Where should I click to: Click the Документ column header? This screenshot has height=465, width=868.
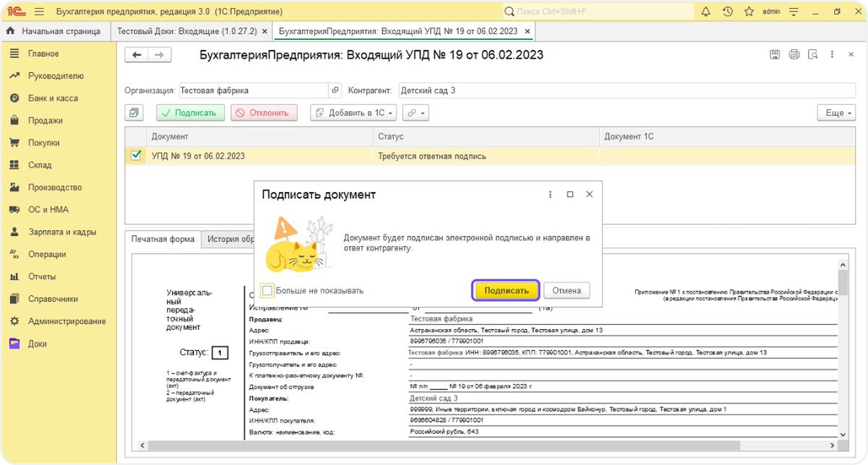point(260,136)
